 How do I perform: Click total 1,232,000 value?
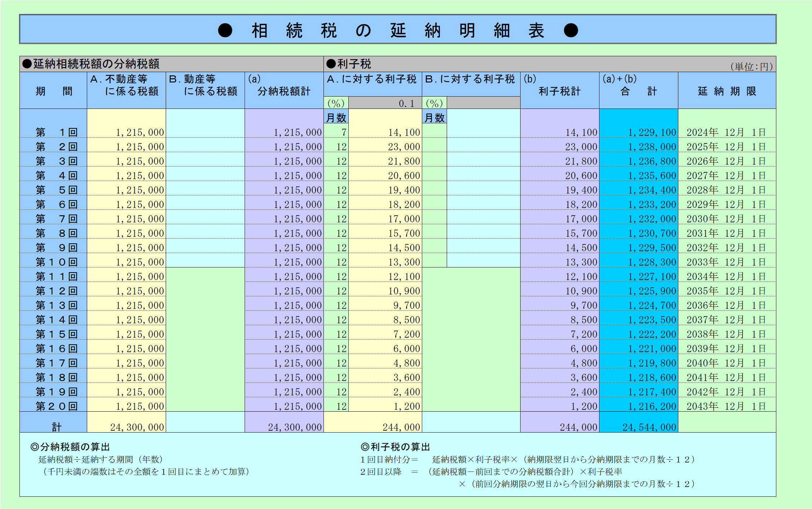point(652,219)
